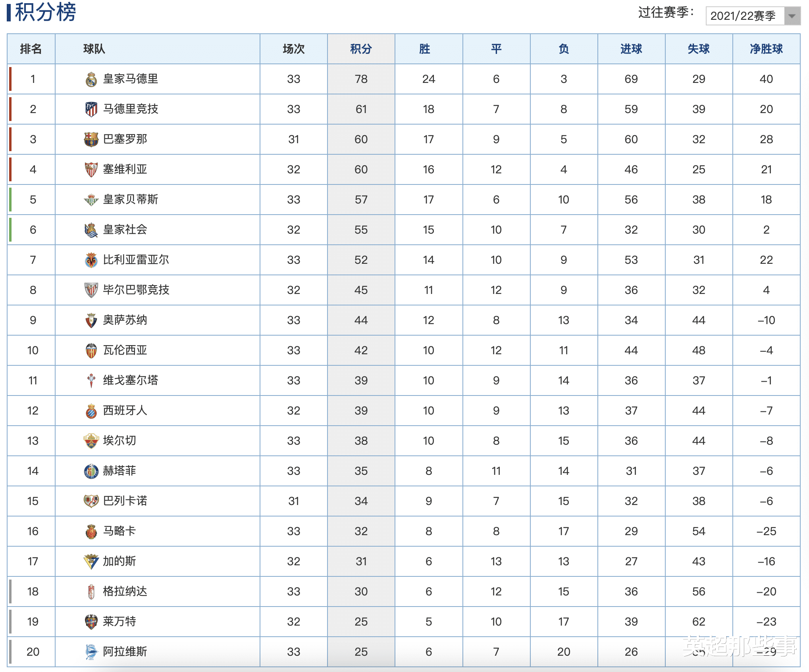Click the Espanyol crest icon

click(x=91, y=411)
